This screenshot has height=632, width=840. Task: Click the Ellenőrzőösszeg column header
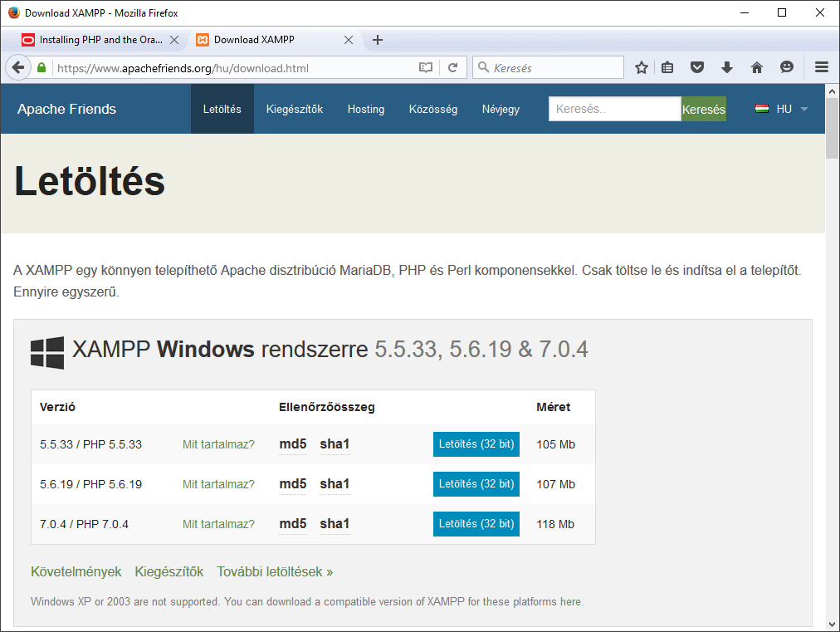click(x=327, y=407)
